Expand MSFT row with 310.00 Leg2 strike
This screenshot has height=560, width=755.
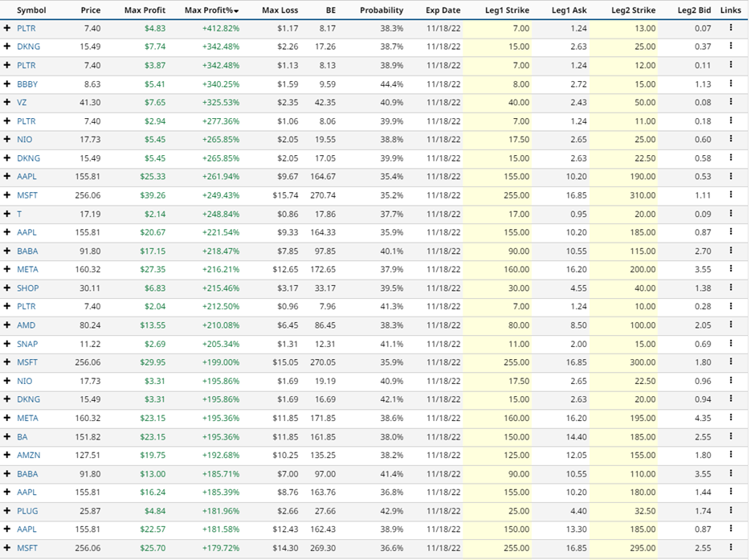(x=6, y=195)
